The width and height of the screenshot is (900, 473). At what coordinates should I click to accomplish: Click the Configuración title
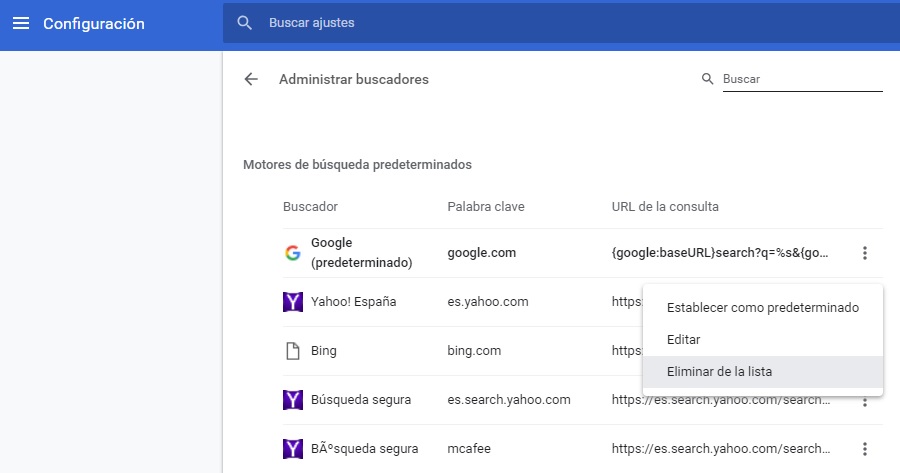(x=94, y=24)
